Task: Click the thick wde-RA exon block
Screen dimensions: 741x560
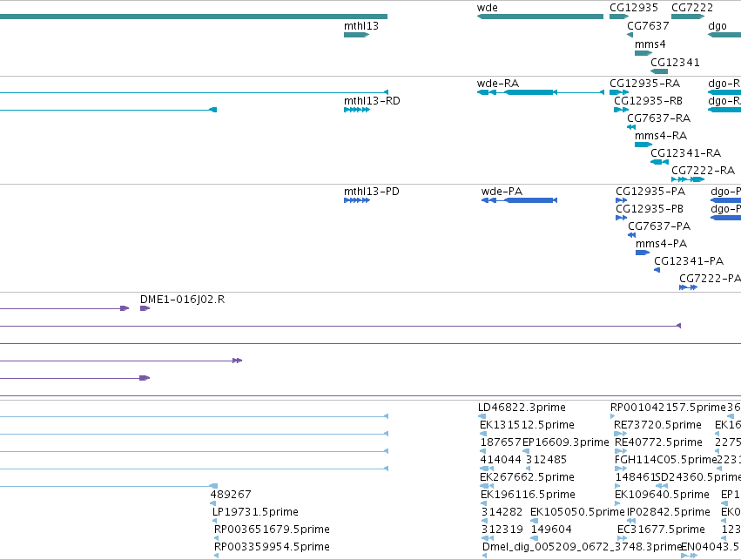Action: (529, 92)
